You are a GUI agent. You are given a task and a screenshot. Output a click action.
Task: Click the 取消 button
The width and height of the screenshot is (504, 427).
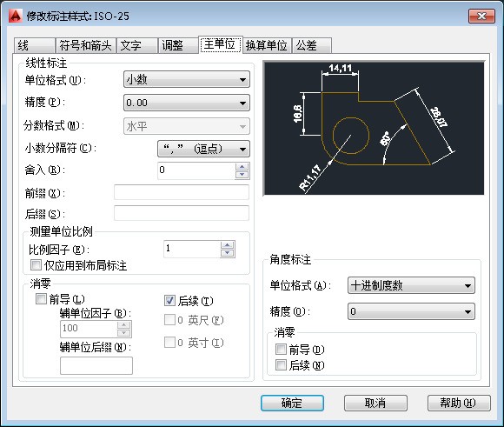[375, 403]
